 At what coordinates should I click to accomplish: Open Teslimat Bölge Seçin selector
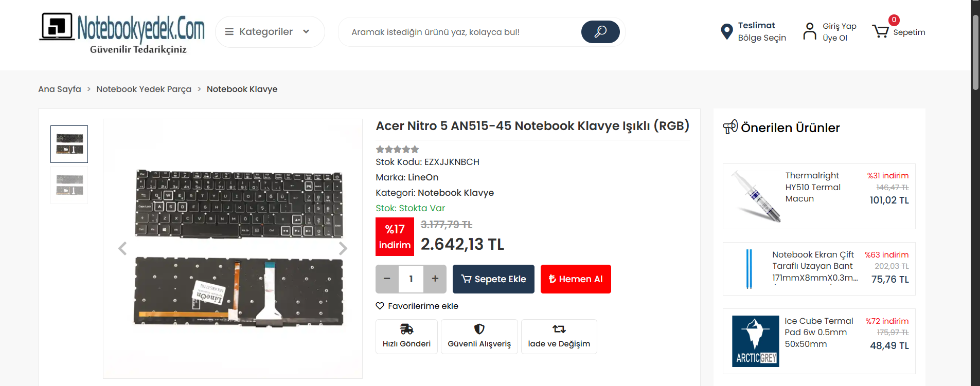click(762, 32)
